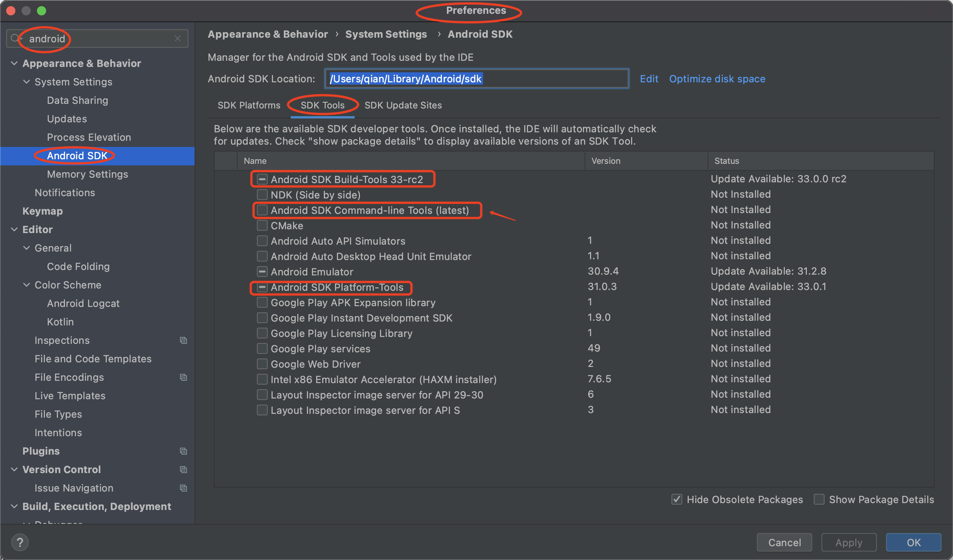Check Google Play Instant Development SDK box
953x560 pixels.
pos(262,318)
